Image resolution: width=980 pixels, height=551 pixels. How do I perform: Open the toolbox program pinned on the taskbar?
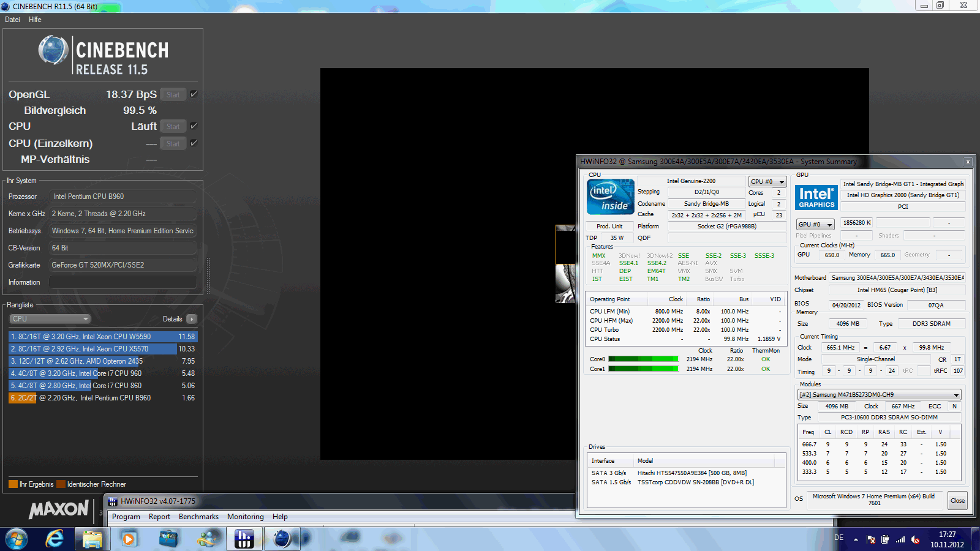coord(168,539)
